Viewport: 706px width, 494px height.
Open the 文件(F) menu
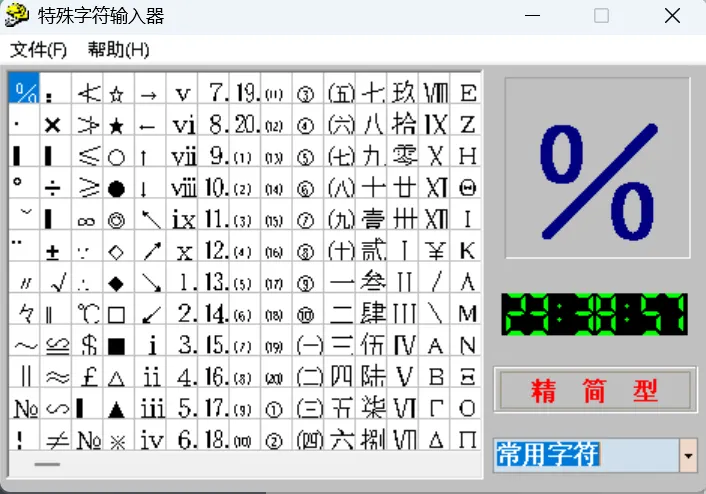38,50
